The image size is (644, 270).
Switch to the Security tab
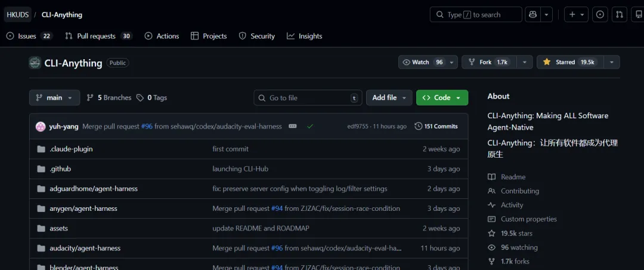(256, 36)
